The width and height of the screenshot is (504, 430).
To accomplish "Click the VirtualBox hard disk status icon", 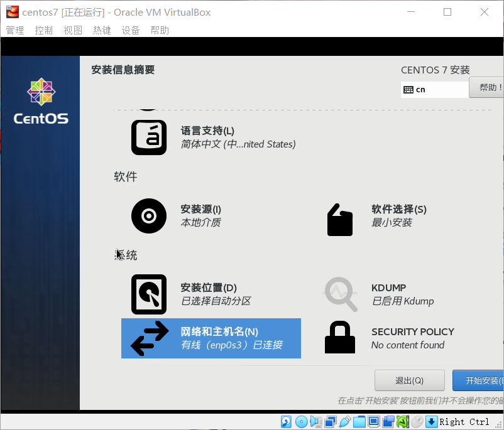I will [x=286, y=422].
